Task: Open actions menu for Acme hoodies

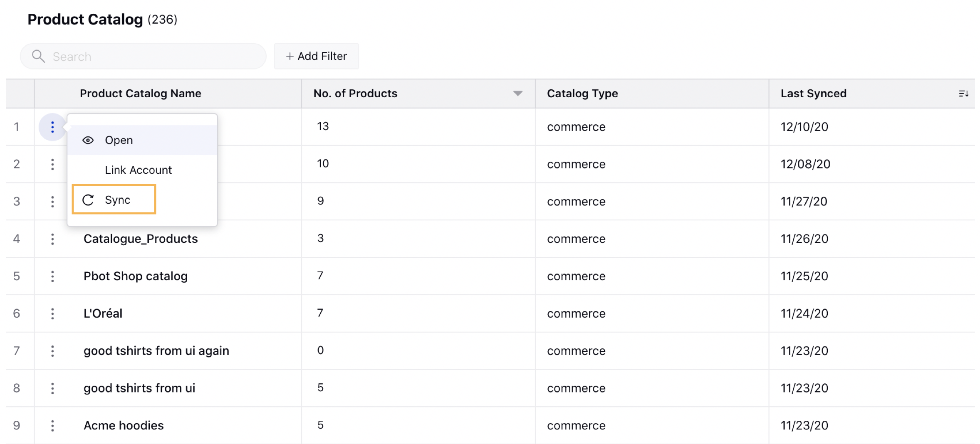Action: [52, 426]
